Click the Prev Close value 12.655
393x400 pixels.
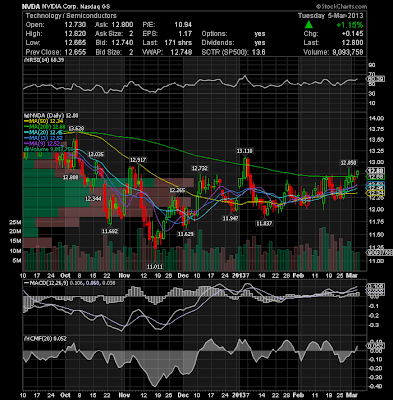(x=75, y=52)
